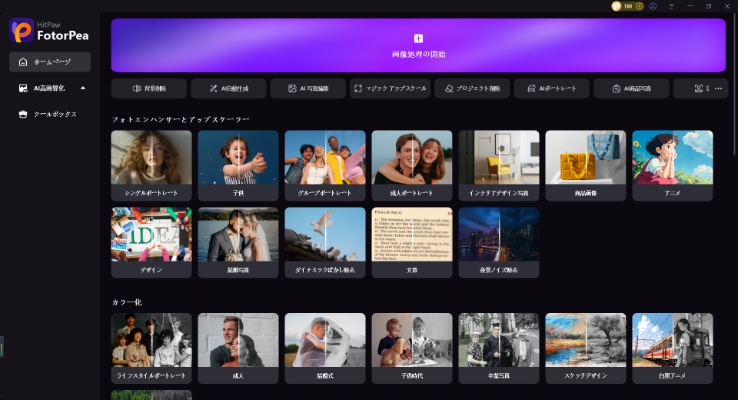
Task: Open the AI auto-generate (AI自動生成) tool
Action: (228, 88)
